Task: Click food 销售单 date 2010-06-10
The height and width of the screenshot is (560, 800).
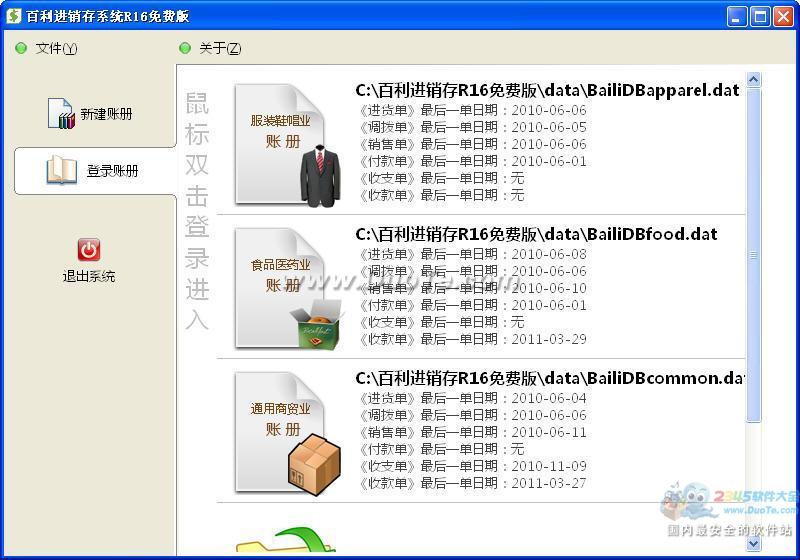Action: coord(549,288)
